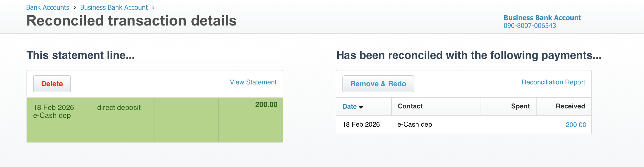Click the chevron after Business Bank Account breadcrumb
Screen dimensions: 644x167
(x=153, y=8)
